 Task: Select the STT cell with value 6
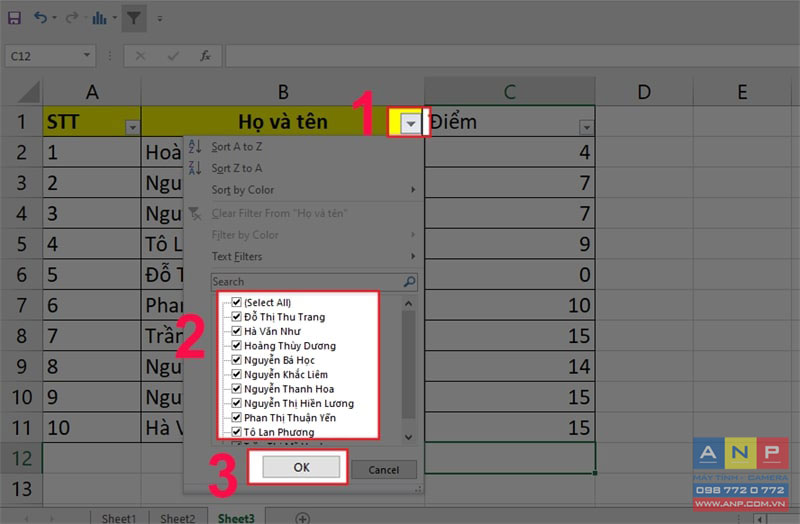pyautogui.click(x=92, y=305)
